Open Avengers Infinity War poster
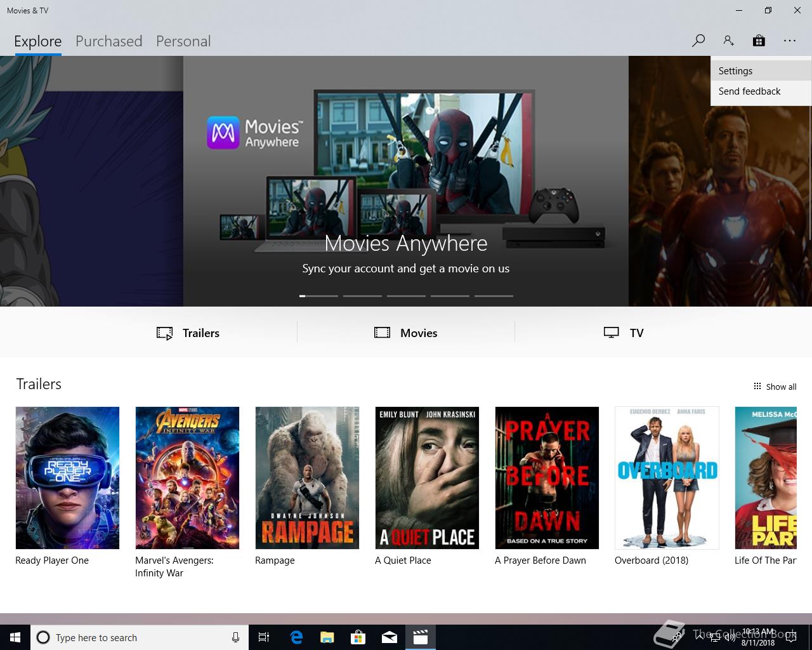This screenshot has width=812, height=650. pyautogui.click(x=187, y=478)
